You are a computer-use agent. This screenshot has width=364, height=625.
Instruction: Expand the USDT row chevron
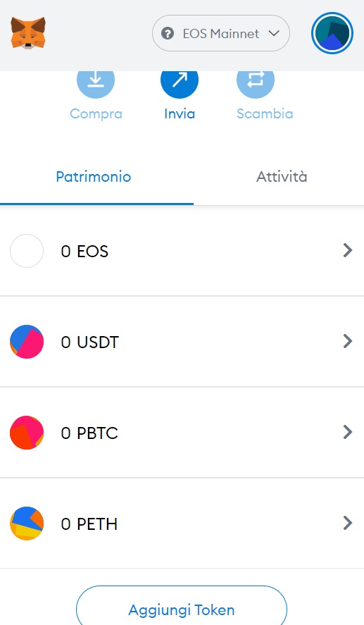348,341
